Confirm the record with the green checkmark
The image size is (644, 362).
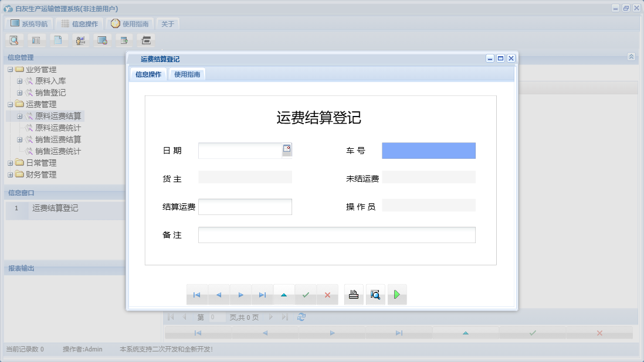(x=306, y=295)
